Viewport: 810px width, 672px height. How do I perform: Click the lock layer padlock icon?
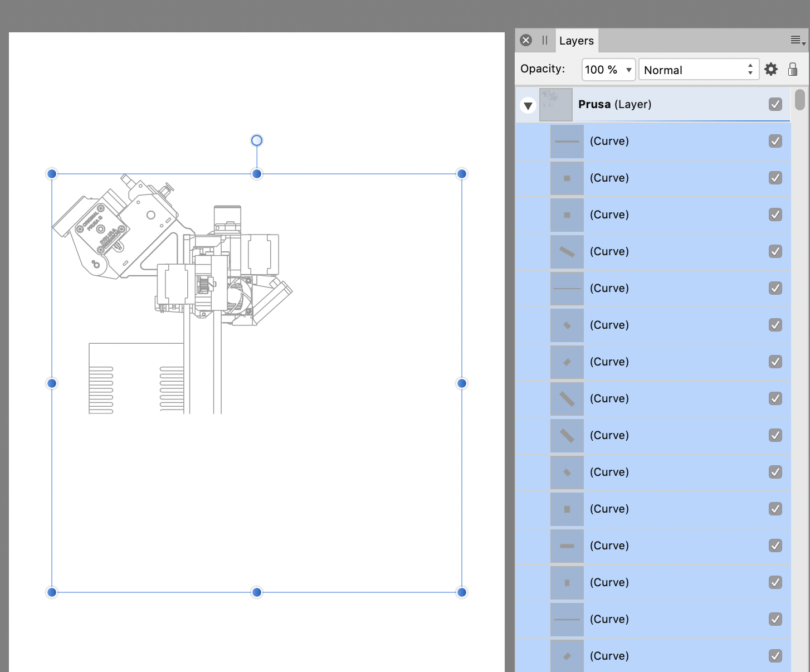(x=793, y=69)
